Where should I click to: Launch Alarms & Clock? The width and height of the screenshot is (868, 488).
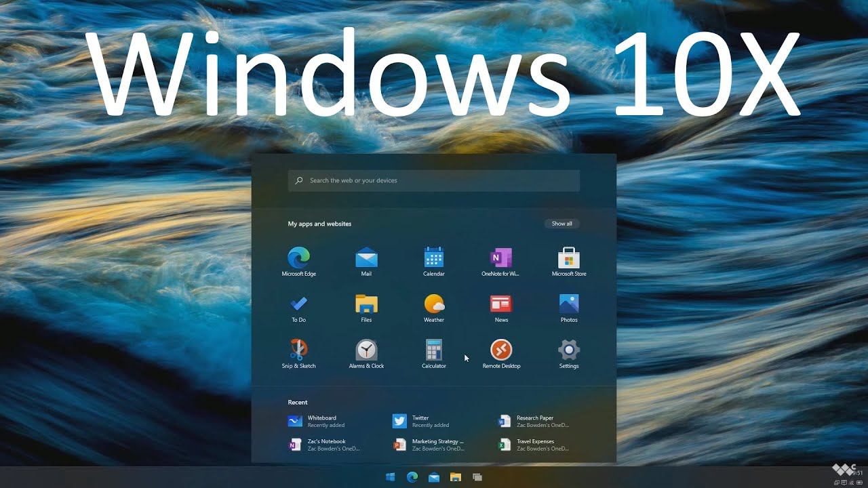coord(366,354)
